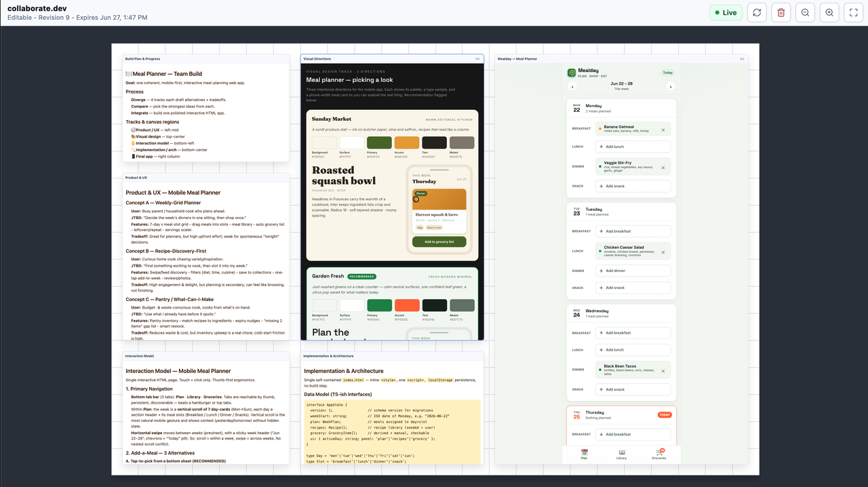This screenshot has width=868, height=487.
Task: Open the Plan tab in bottom bar
Action: click(x=585, y=454)
